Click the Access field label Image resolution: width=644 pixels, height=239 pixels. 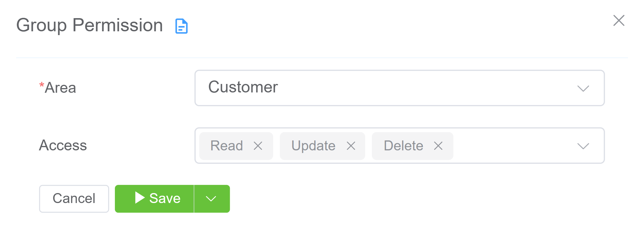(x=63, y=145)
